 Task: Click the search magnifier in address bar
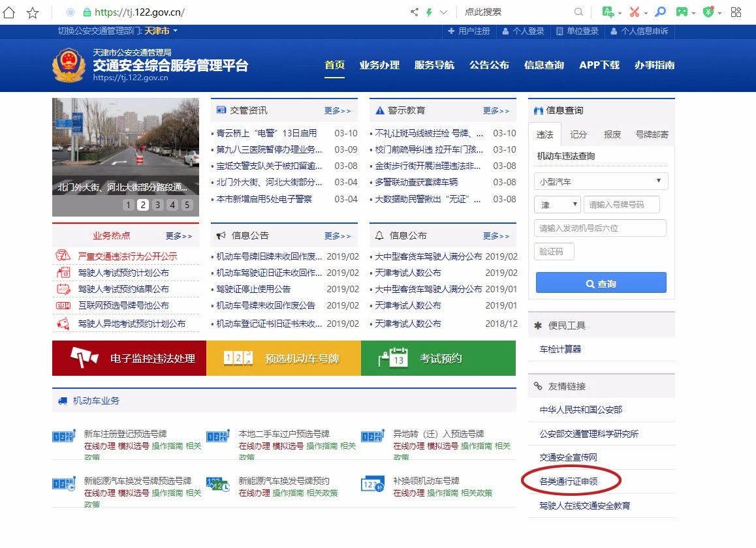pos(578,12)
